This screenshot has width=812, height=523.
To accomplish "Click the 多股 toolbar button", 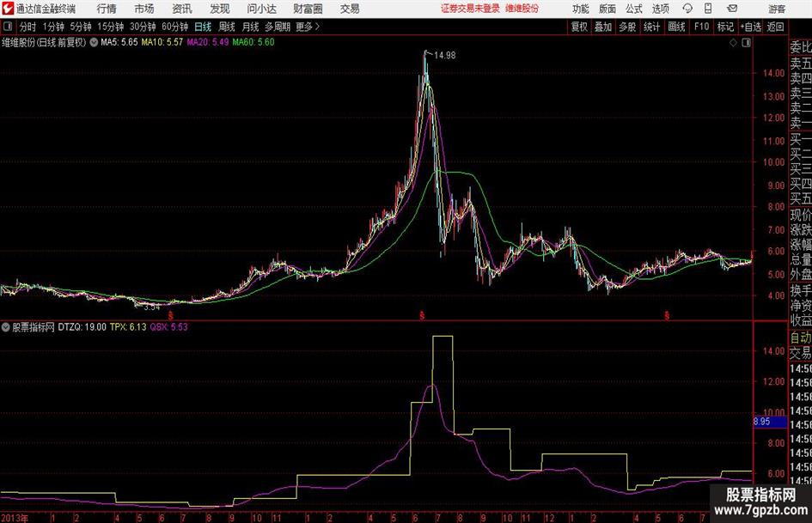I will (x=627, y=27).
